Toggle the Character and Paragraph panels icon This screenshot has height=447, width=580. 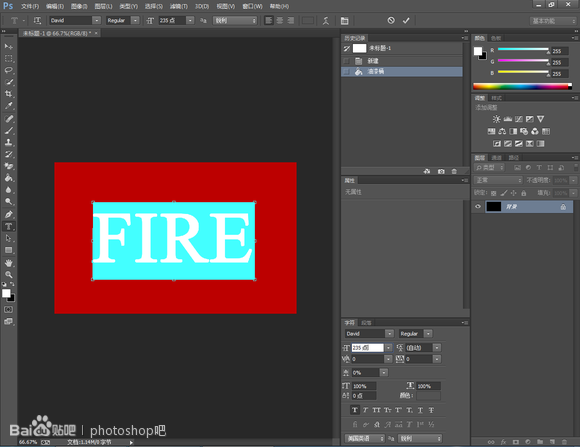point(344,21)
